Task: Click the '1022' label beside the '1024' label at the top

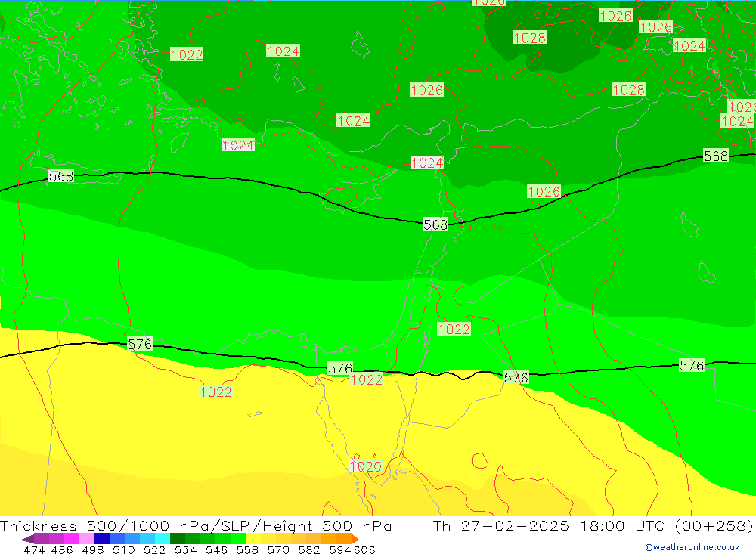Action: click(x=187, y=54)
